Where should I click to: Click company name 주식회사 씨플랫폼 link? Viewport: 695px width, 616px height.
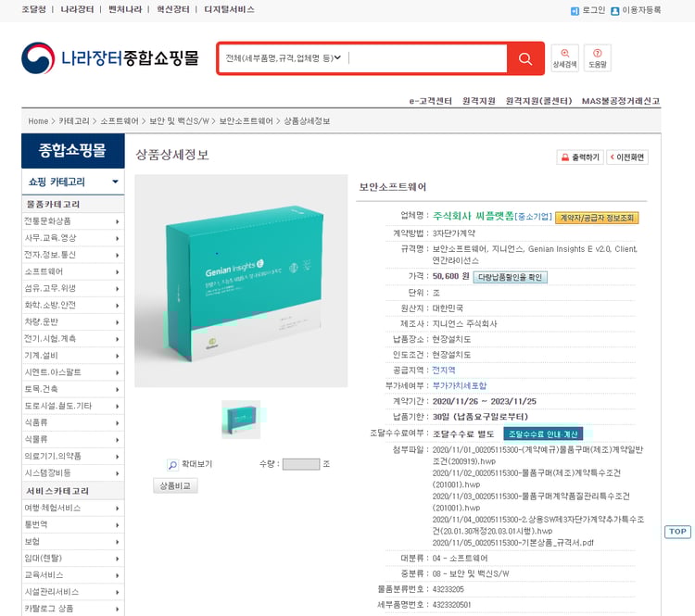tap(473, 216)
